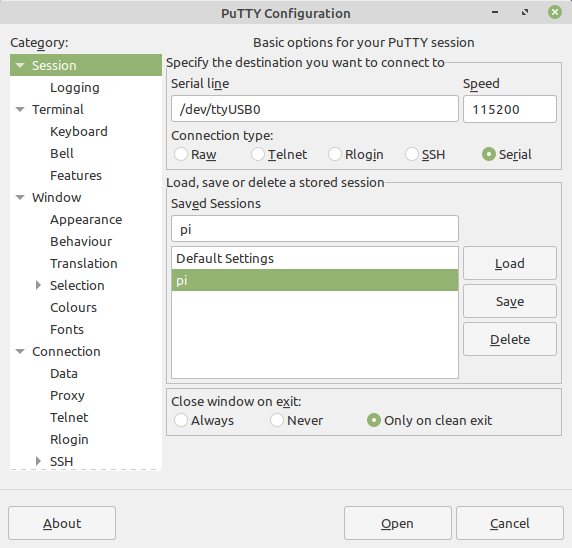Open the Translation settings
Viewport: 572px width, 548px height.
[x=84, y=263]
